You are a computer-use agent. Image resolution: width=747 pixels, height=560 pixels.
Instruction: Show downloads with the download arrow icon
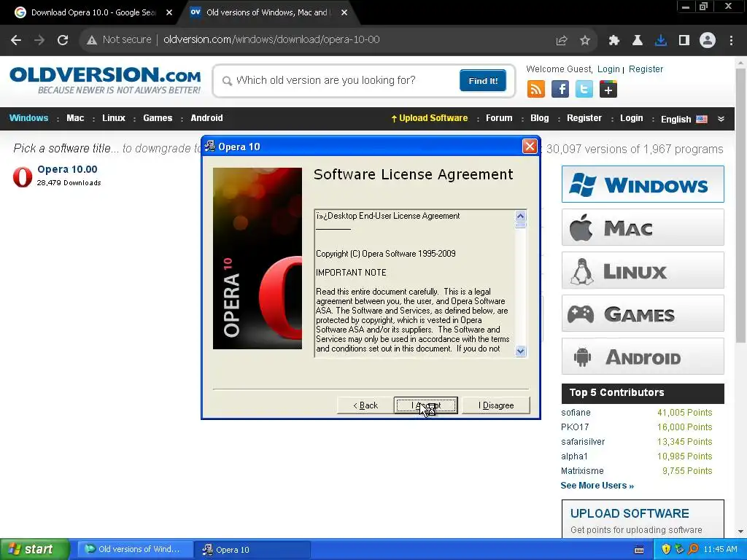[x=661, y=41]
